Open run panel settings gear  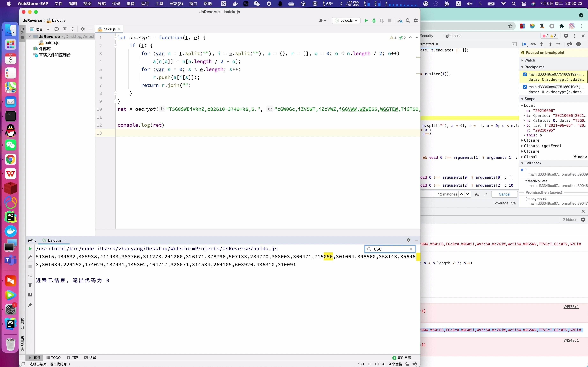tap(408, 240)
